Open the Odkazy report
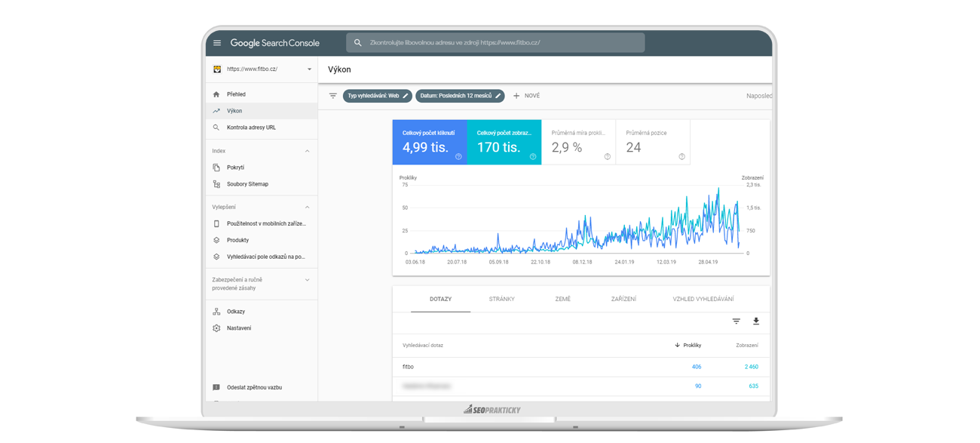Image resolution: width=980 pixels, height=443 pixels. 262,312
